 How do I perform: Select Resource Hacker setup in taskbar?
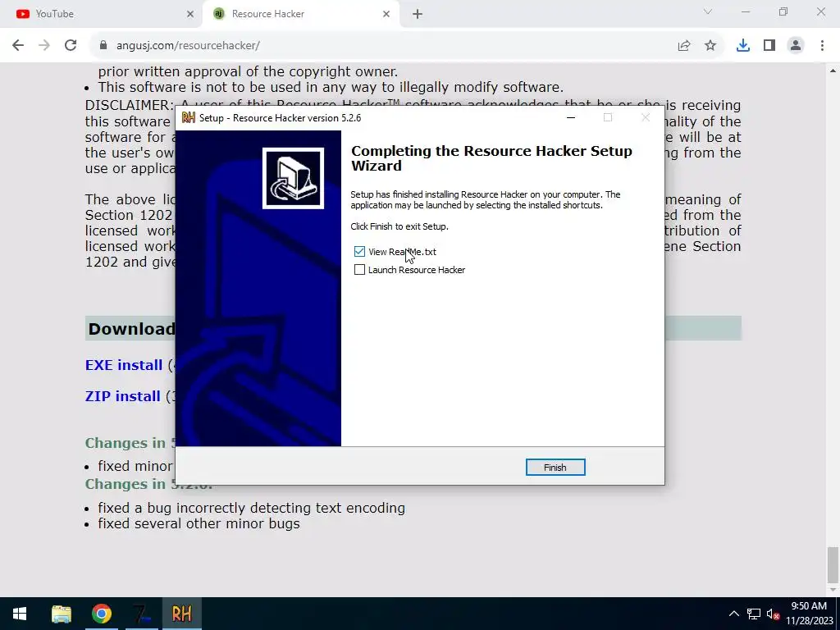[181, 614]
